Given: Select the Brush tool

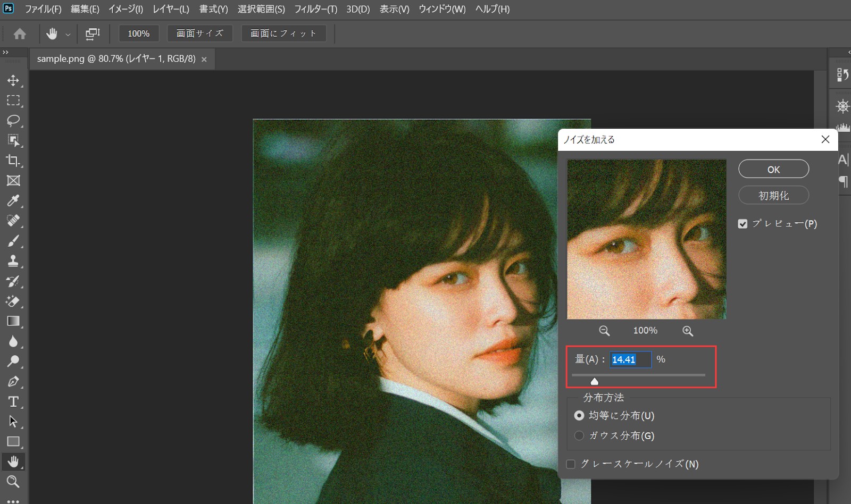Looking at the screenshot, I should tap(13, 240).
